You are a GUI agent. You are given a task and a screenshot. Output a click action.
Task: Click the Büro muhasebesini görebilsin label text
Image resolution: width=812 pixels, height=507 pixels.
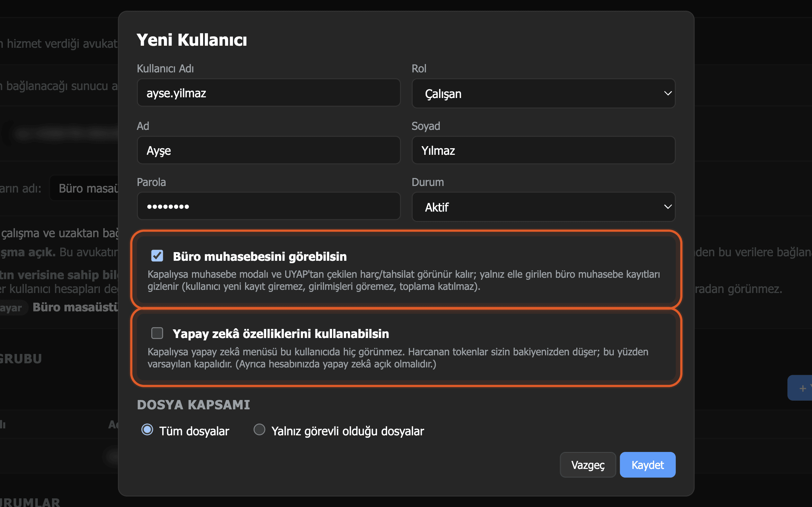click(260, 257)
